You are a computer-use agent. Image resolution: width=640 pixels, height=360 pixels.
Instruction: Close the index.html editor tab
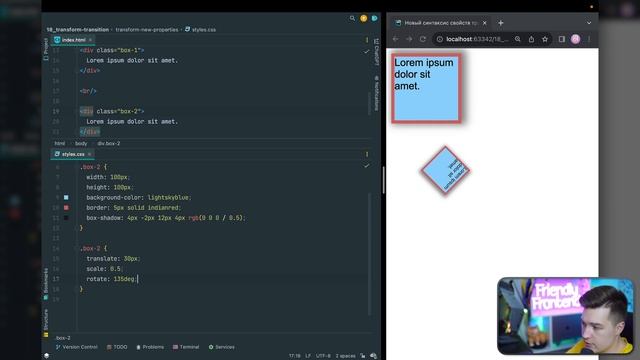[x=91, y=40]
